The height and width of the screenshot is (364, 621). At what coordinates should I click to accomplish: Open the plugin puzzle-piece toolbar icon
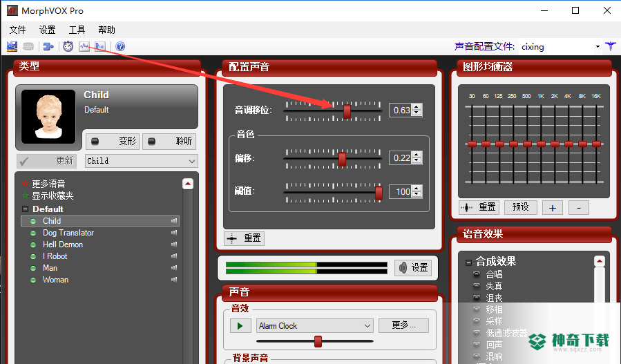[x=48, y=47]
